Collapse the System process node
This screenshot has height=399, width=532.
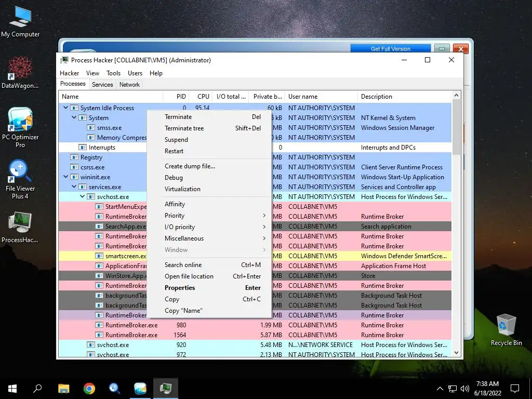point(74,118)
